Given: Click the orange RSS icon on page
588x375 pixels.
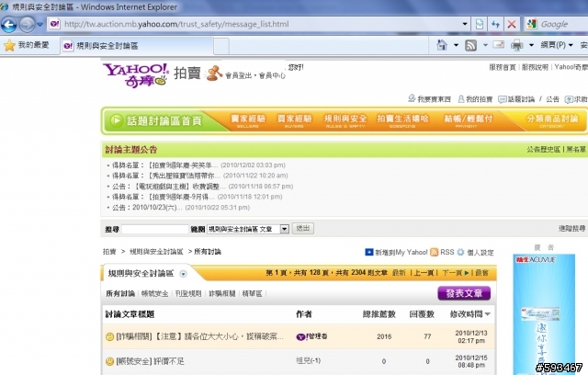Looking at the screenshot, I should coord(434,252).
